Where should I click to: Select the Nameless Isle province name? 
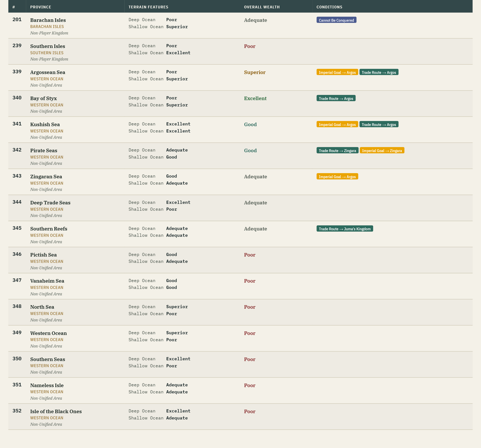click(47, 385)
